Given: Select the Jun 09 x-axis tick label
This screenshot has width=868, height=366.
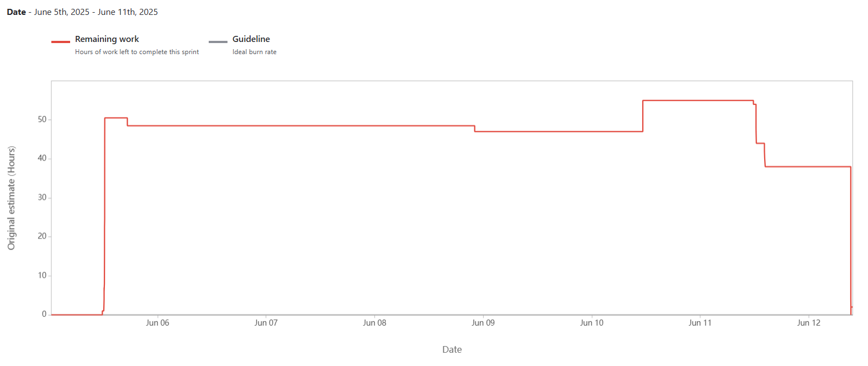Looking at the screenshot, I should coord(483,323).
